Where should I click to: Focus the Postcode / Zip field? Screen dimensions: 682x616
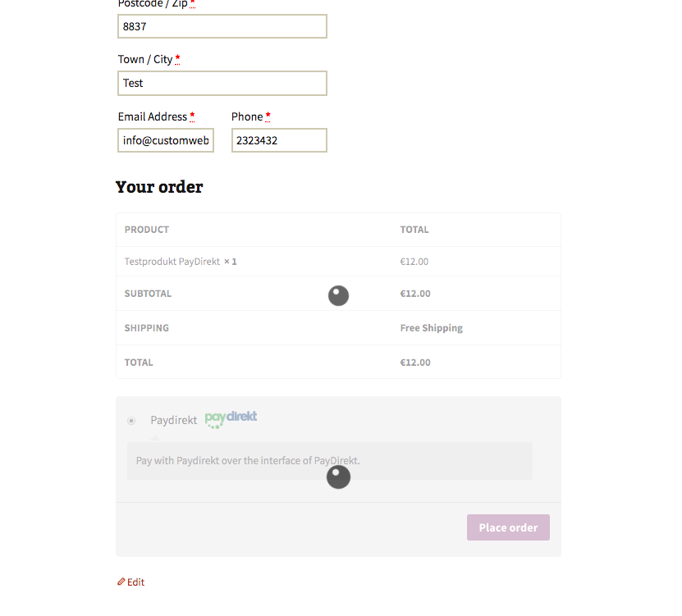tap(222, 26)
